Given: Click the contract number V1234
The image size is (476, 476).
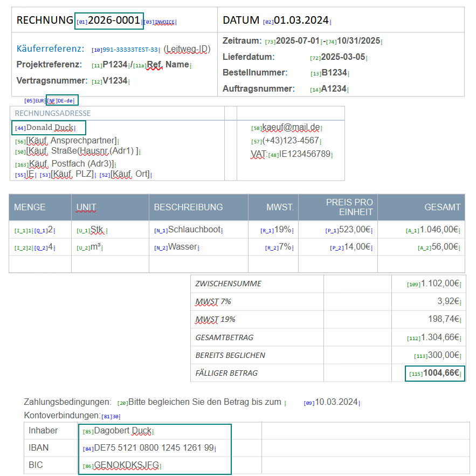Looking at the screenshot, I should [x=115, y=81].
